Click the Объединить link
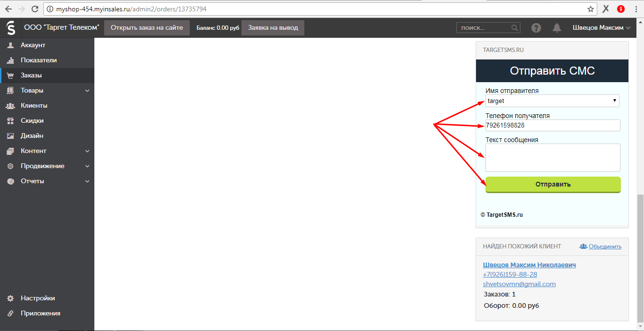The width and height of the screenshot is (644, 331). [605, 246]
